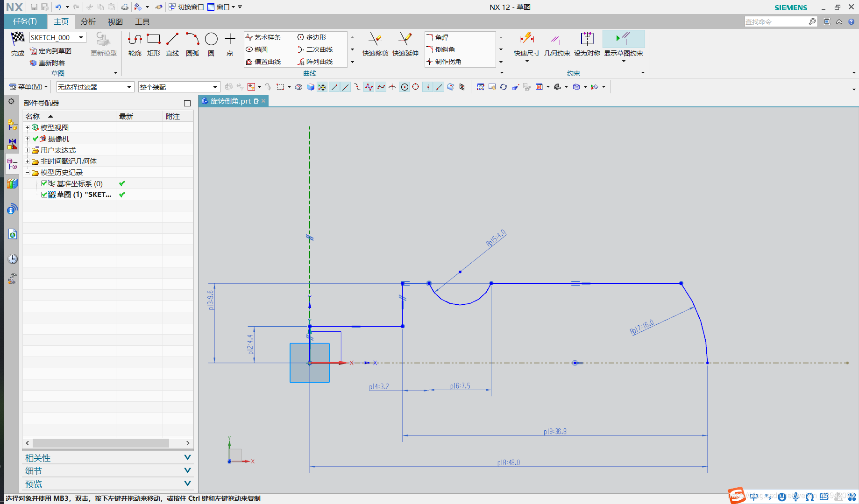Collapse Model History (模型历史记录) node
The image size is (859, 504).
click(27, 172)
